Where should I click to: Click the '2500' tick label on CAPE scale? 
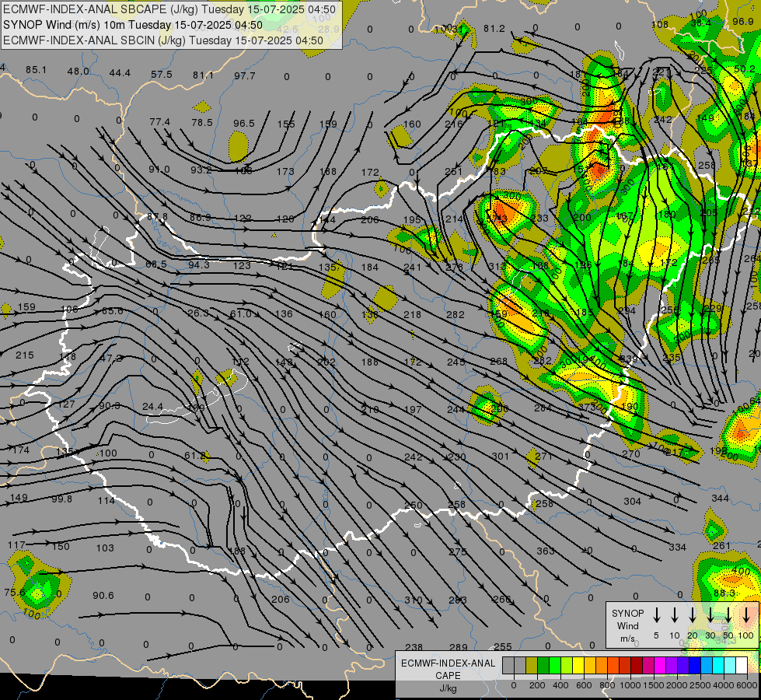[701, 685]
